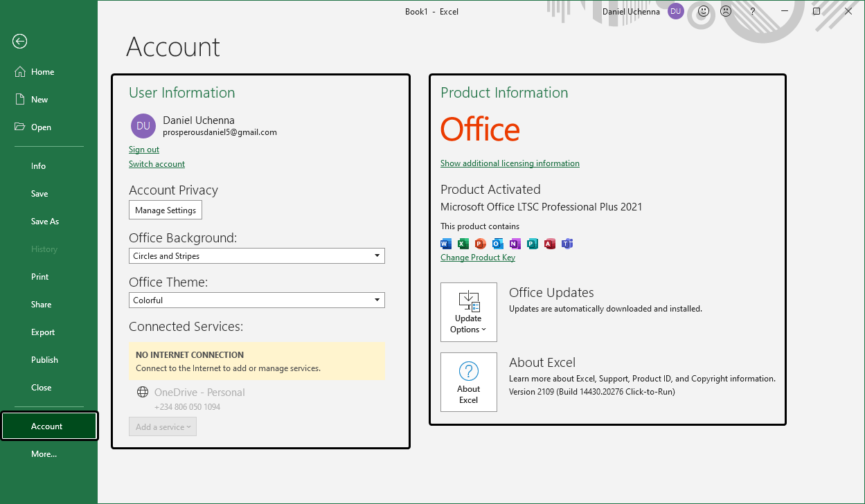Click the Outlook icon in product list
Image resolution: width=865 pixels, height=504 pixels.
coord(498,244)
